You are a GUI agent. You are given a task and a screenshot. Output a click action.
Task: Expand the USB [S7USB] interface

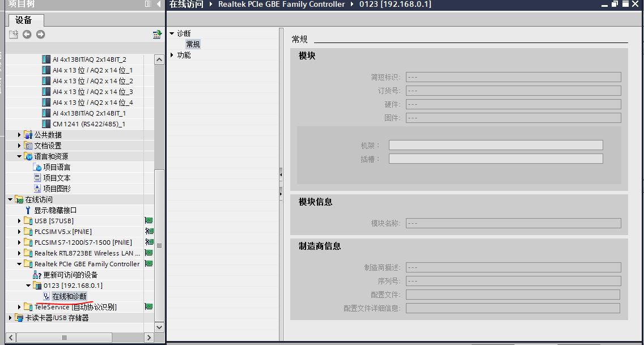tap(19, 221)
